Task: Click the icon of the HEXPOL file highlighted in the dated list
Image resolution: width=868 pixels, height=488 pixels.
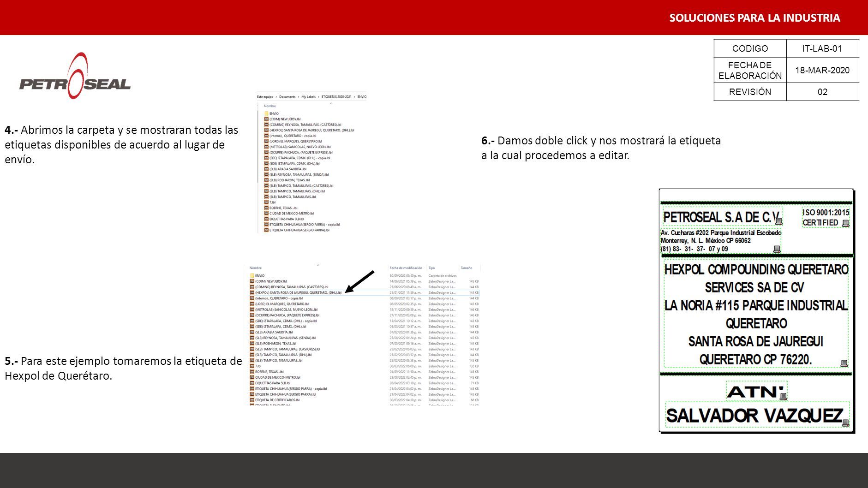Action: tap(252, 292)
